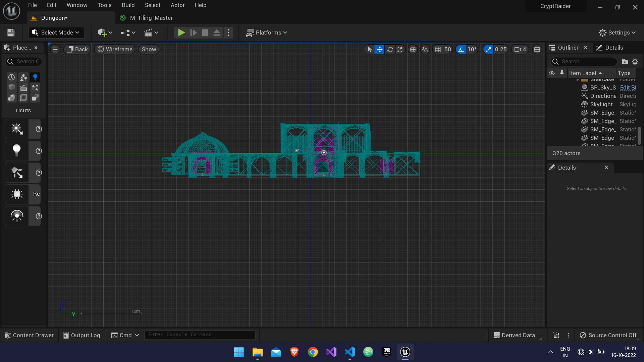Select the Visual Effects category icon
644x362 pixels.
35,87
